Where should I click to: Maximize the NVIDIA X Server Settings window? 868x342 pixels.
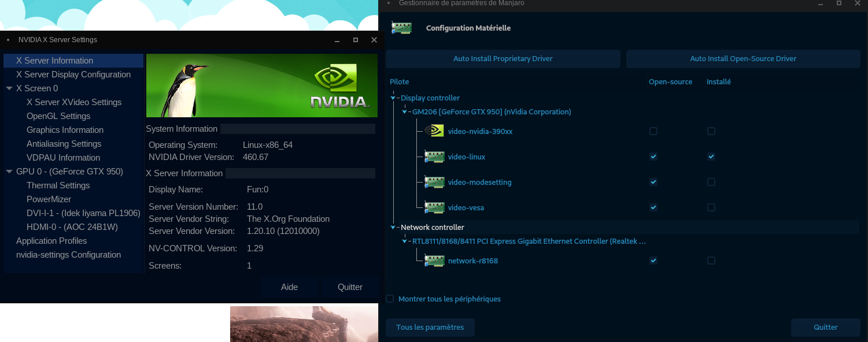(x=356, y=40)
